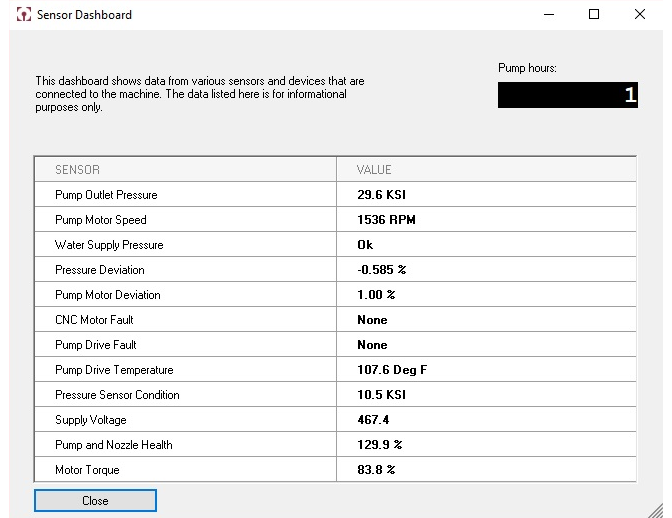Select the Pump Outlet Pressure row
The width and height of the screenshot is (672, 518).
[106, 195]
